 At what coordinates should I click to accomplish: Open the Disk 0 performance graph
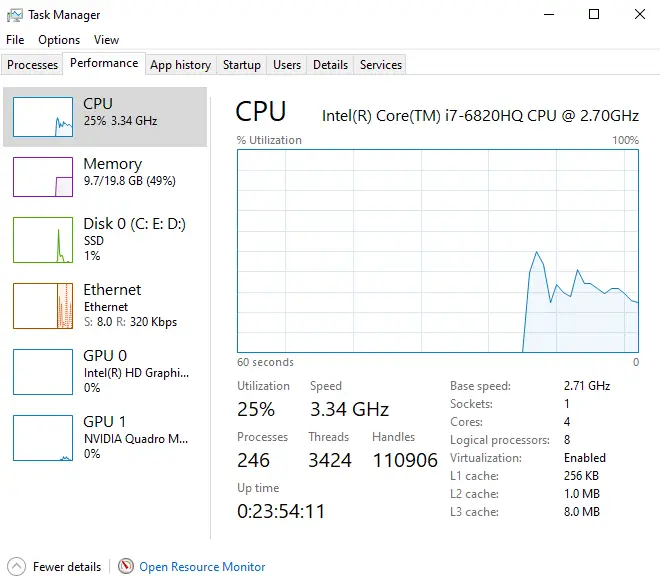(x=43, y=240)
